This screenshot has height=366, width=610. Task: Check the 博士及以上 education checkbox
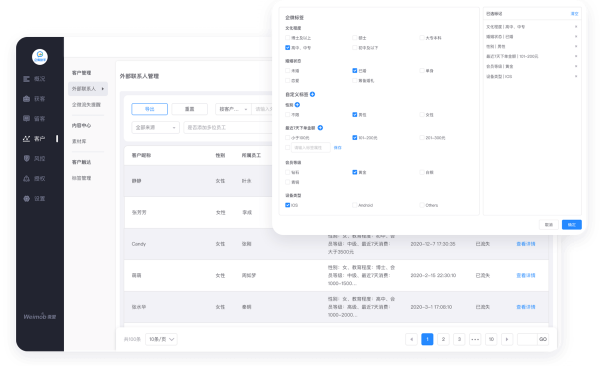click(287, 38)
